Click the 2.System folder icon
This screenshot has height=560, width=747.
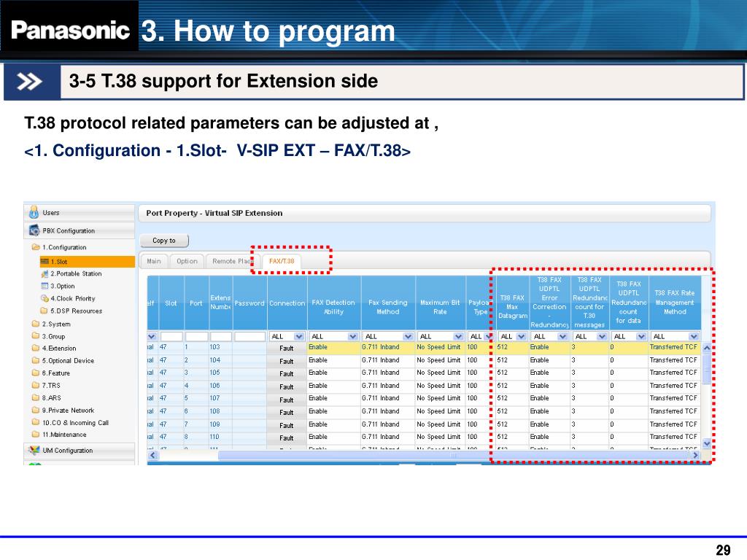(36, 324)
